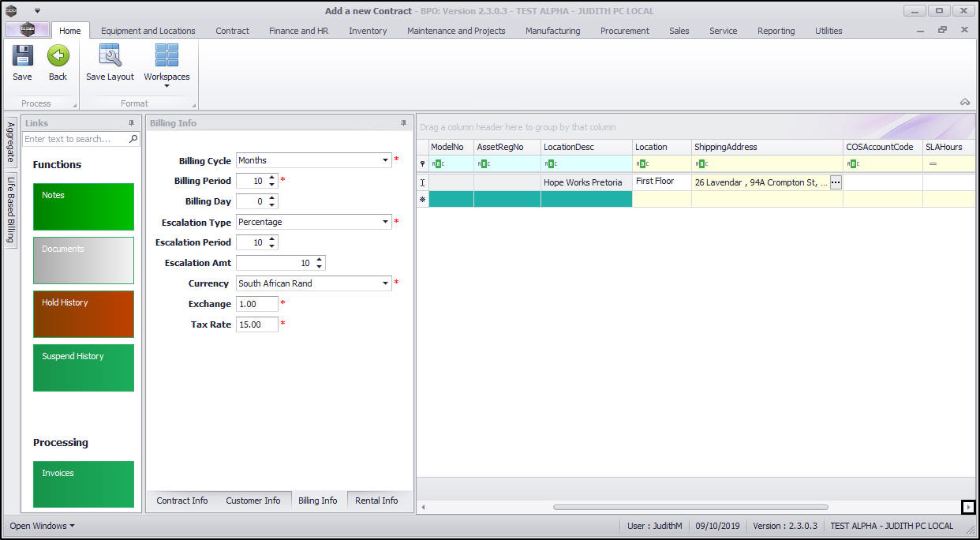
Task: Click the ModelNo filter ABC icon
Action: 440,164
